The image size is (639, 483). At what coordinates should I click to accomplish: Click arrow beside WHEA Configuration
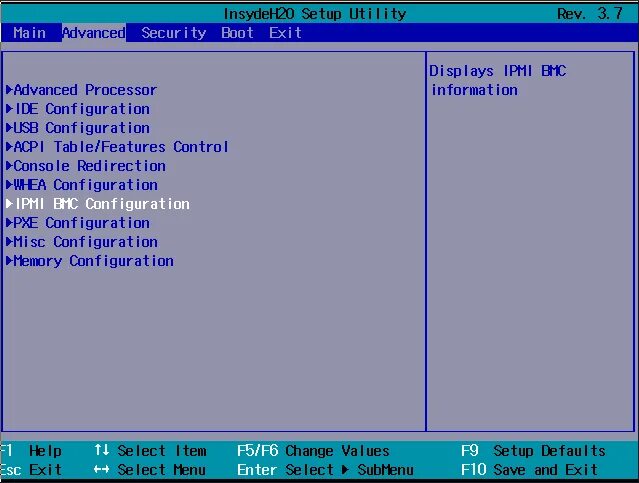coord(9,185)
